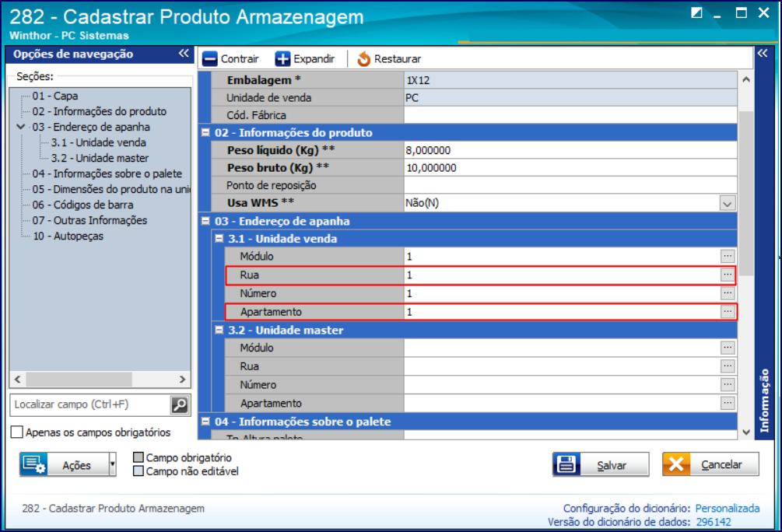Click the Contrair minus icon
Screen dimensions: 782x532
209,59
